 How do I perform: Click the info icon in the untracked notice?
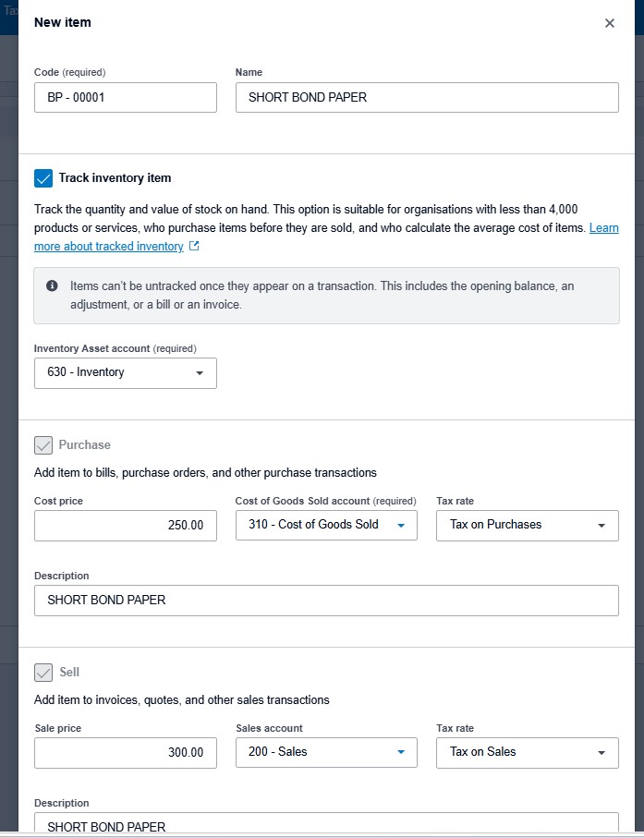coord(52,285)
